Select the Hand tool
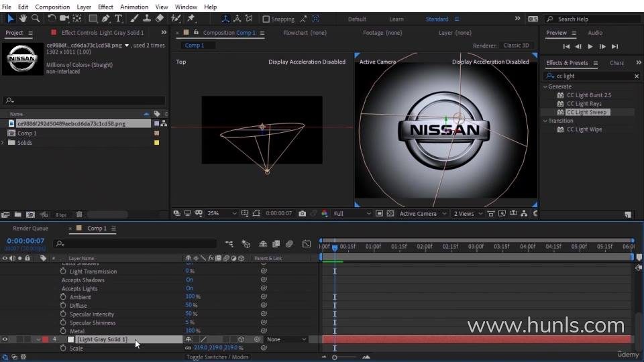Screen dimensions: 644x362 pyautogui.click(x=23, y=19)
